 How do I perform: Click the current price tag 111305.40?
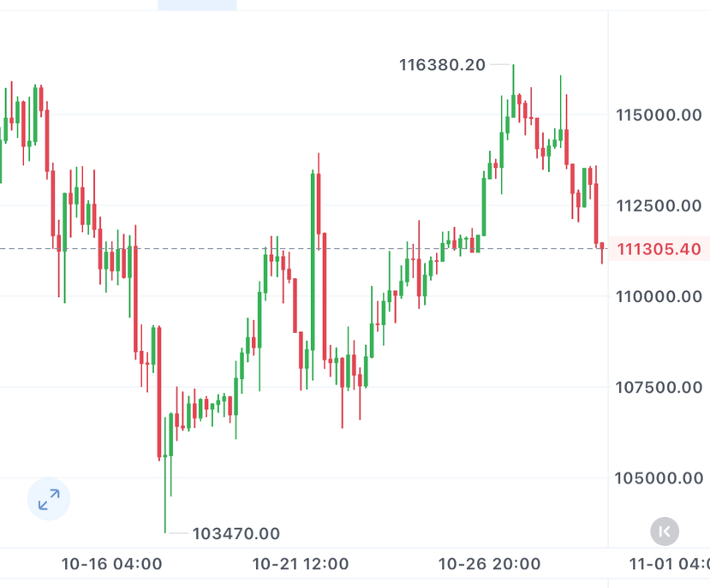(x=659, y=249)
